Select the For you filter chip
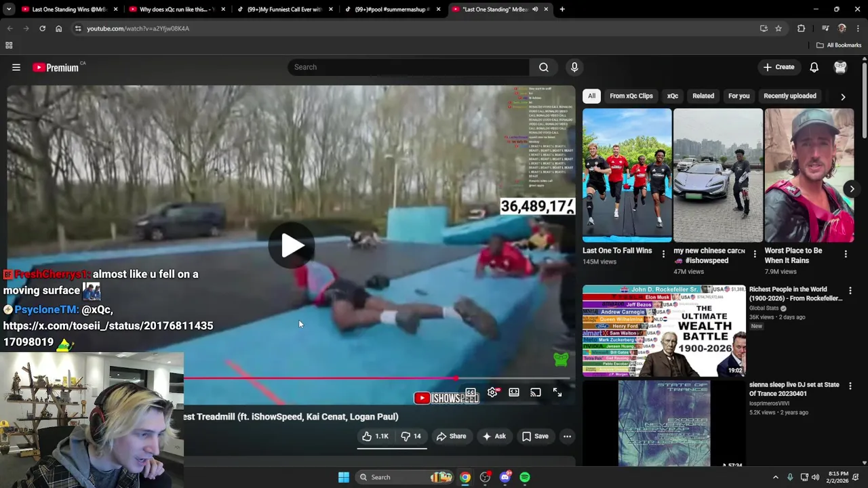The image size is (868, 488). pos(738,96)
